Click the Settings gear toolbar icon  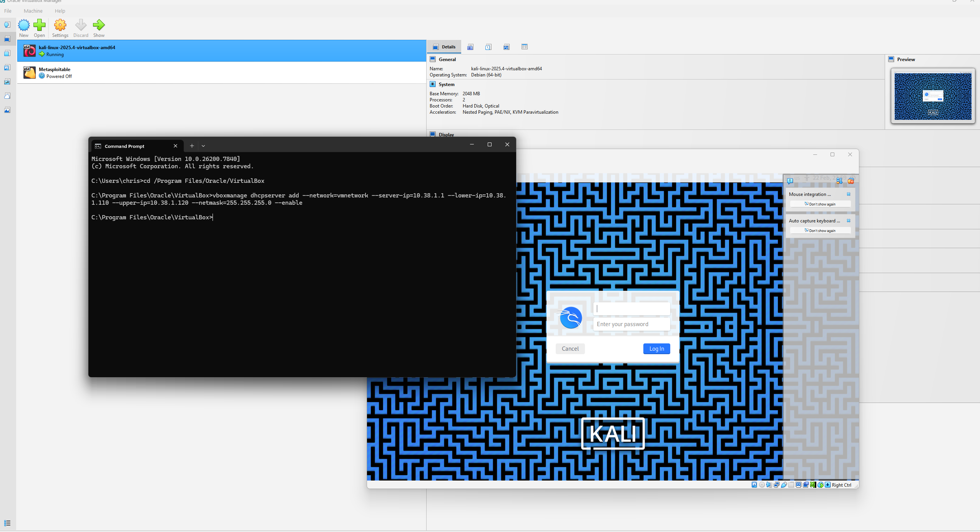60,25
